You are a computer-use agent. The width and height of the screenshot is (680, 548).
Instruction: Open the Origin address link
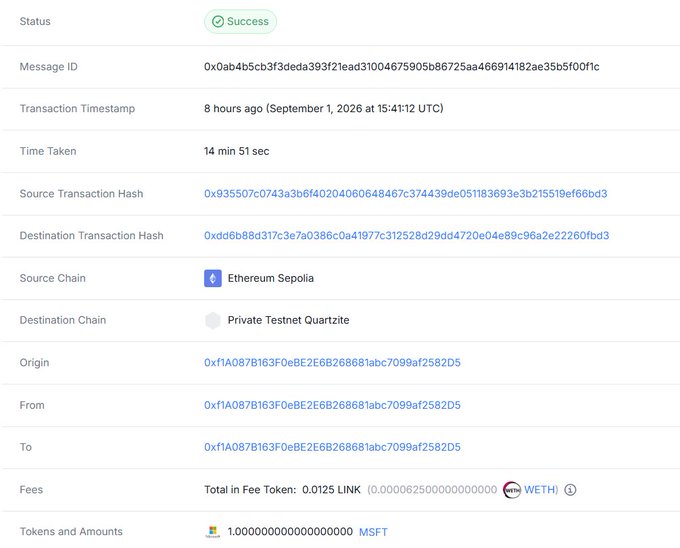coord(332,362)
